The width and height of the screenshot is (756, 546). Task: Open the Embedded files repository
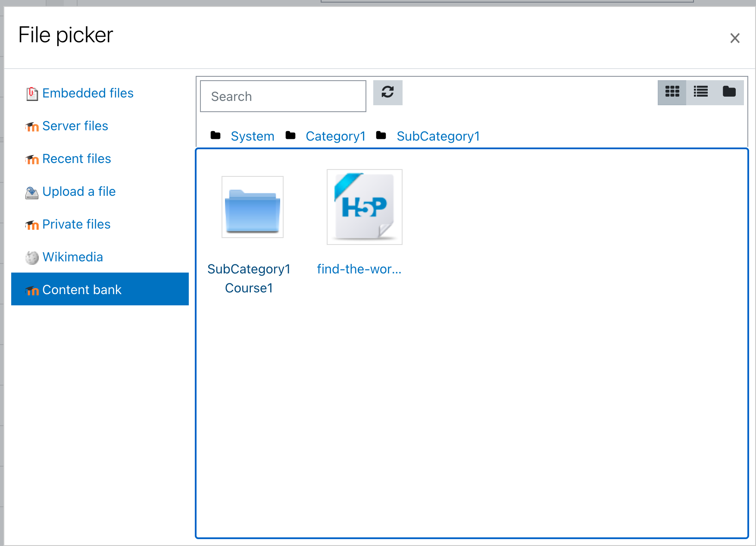(88, 93)
